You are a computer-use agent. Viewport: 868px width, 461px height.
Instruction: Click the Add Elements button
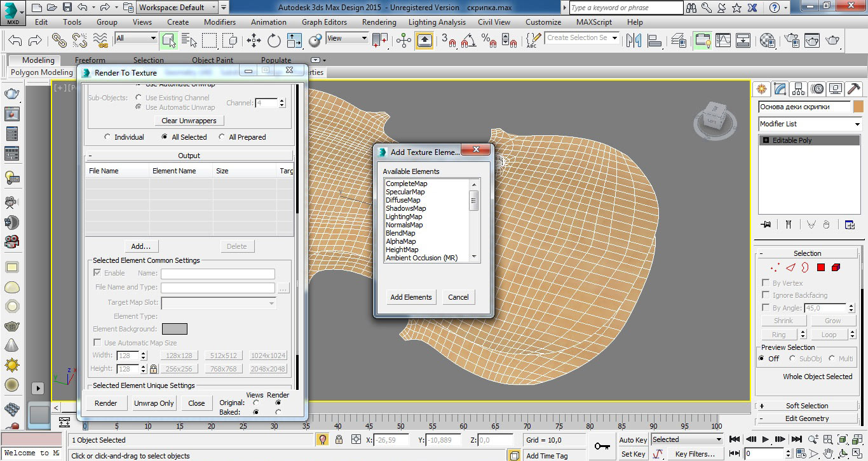point(411,297)
